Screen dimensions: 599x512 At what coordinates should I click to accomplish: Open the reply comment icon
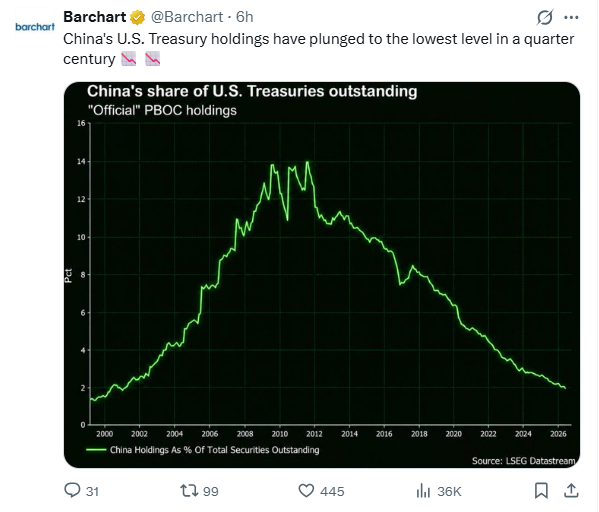coord(72,490)
